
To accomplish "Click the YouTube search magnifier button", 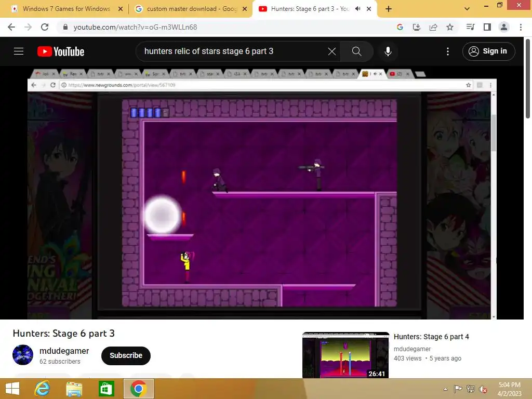I will pos(356,51).
